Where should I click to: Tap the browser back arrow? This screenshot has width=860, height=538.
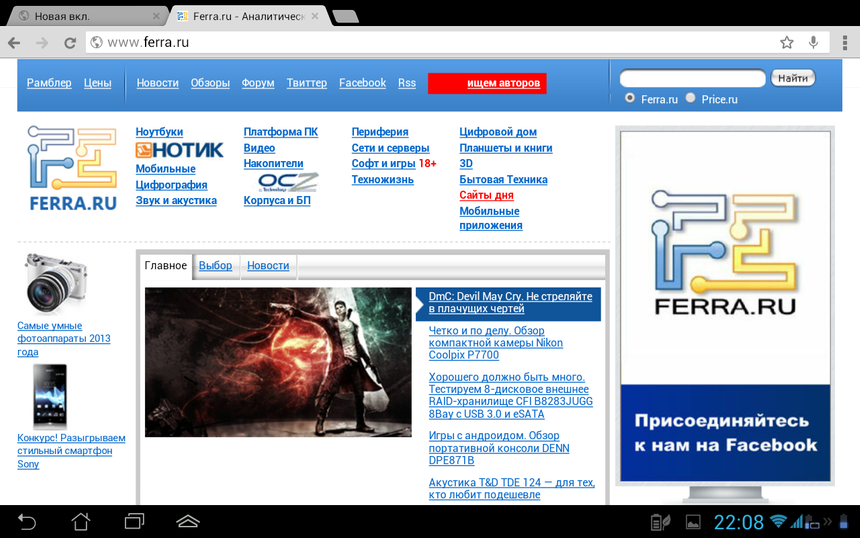[x=14, y=43]
